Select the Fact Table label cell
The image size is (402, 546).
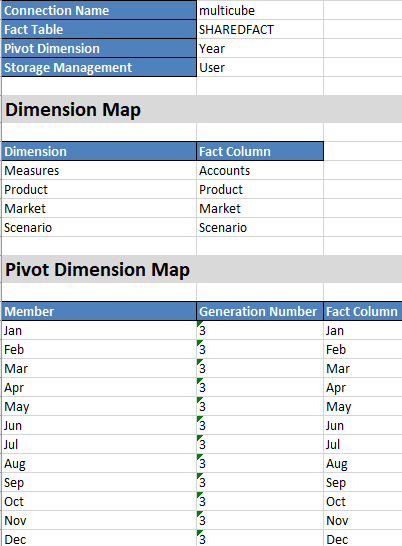pyautogui.click(x=99, y=29)
